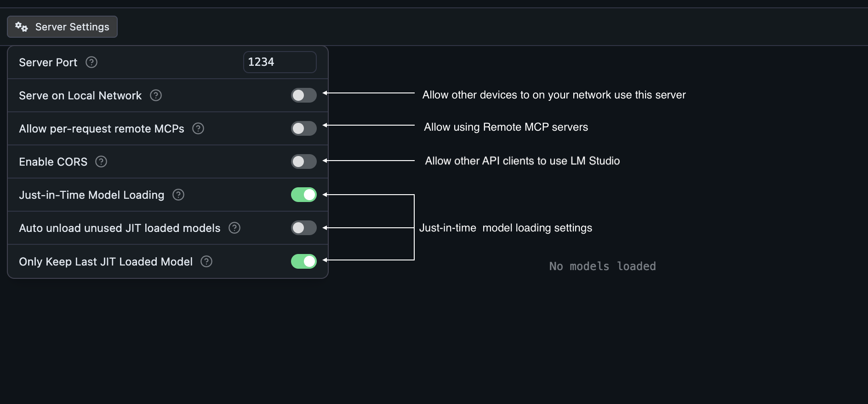Enable the Serve on Local Network toggle
This screenshot has width=868, height=404.
(303, 95)
